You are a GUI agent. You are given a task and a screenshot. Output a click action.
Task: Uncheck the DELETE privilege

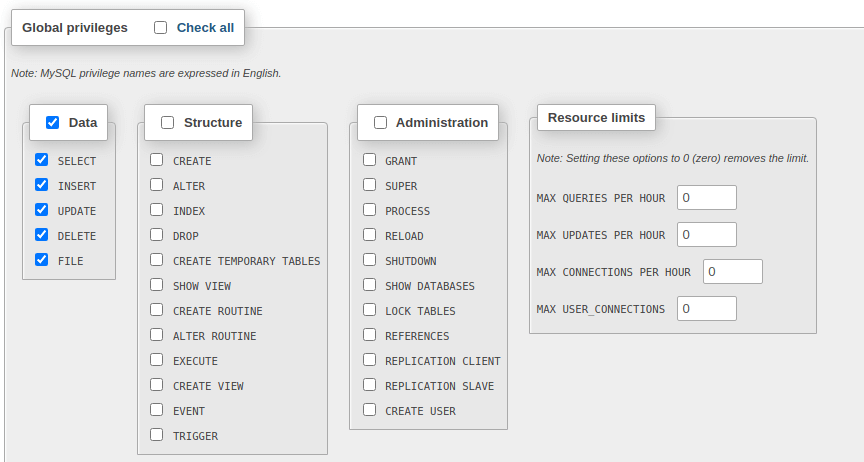point(41,235)
